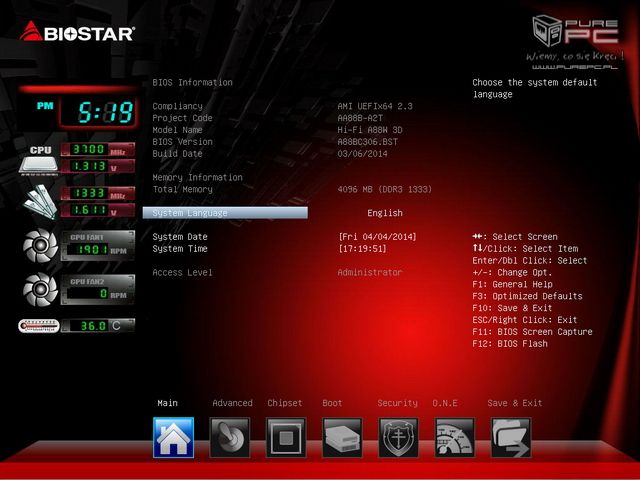Screen dimensions: 640x480
Task: Click the AMI UEFIx64 2.3 compliancy value
Action: (x=375, y=106)
